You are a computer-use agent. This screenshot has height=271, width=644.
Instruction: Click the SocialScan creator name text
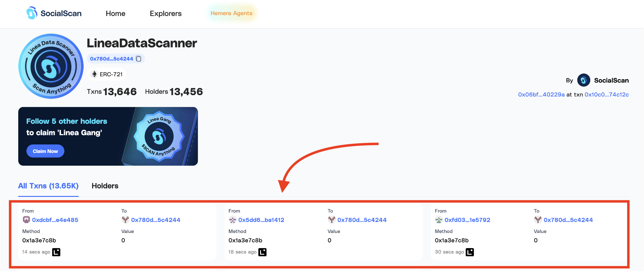click(x=611, y=80)
